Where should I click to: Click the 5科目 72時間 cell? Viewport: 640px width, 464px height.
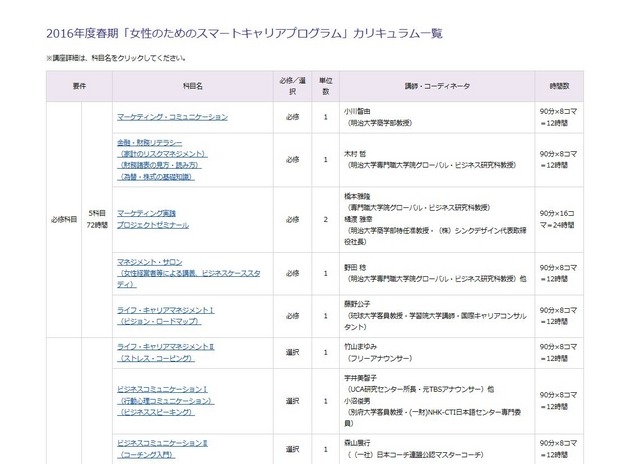coord(97,219)
